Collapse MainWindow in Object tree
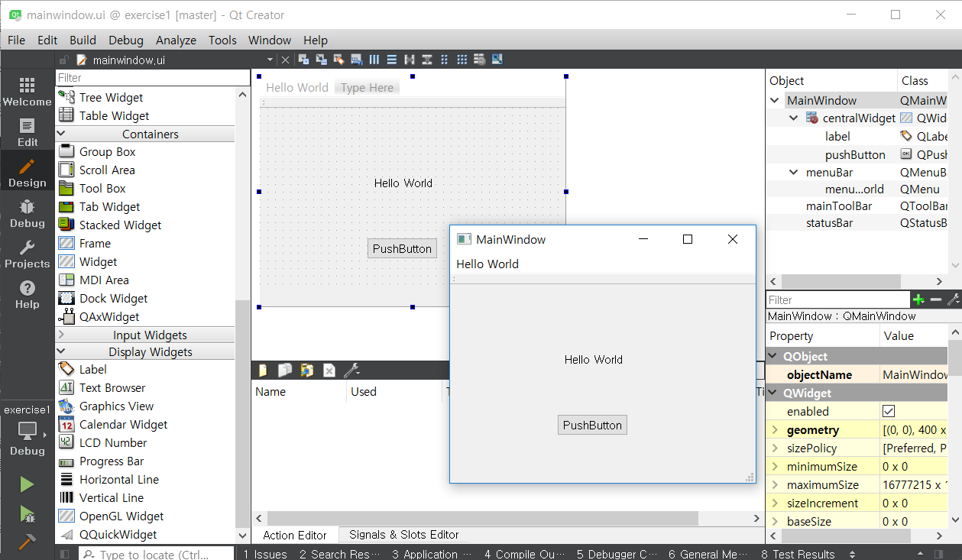The width and height of the screenshot is (962, 560). pos(775,100)
